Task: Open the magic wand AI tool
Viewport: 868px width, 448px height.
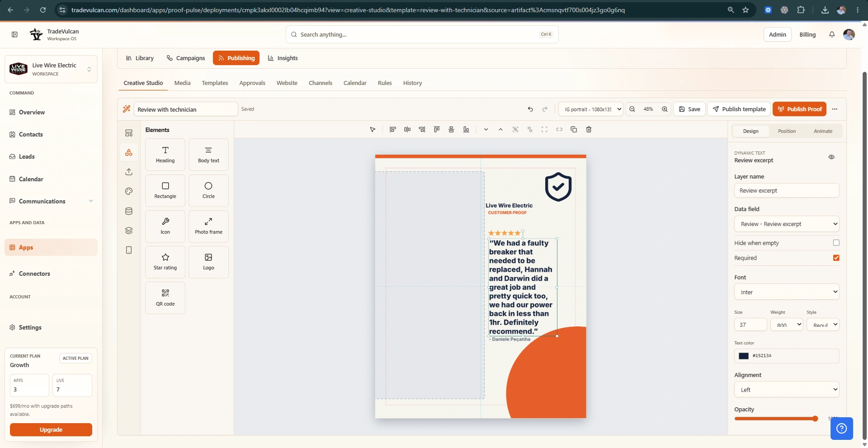Action: coord(127,109)
